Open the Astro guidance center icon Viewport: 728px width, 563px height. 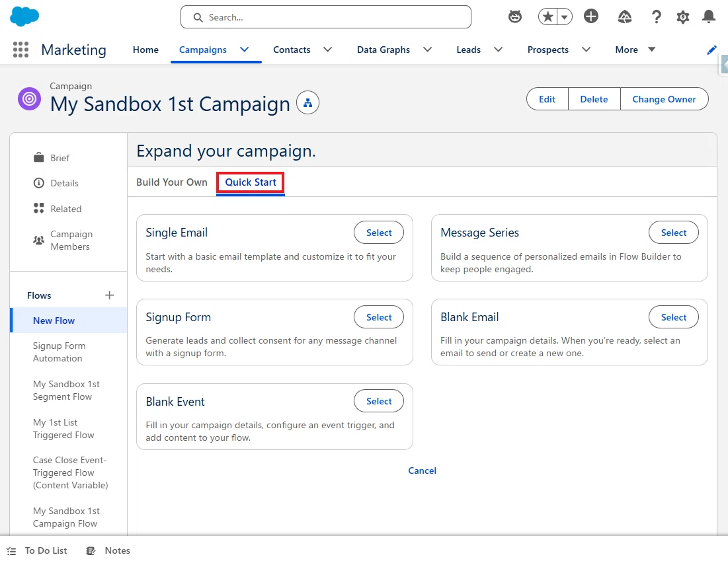515,17
